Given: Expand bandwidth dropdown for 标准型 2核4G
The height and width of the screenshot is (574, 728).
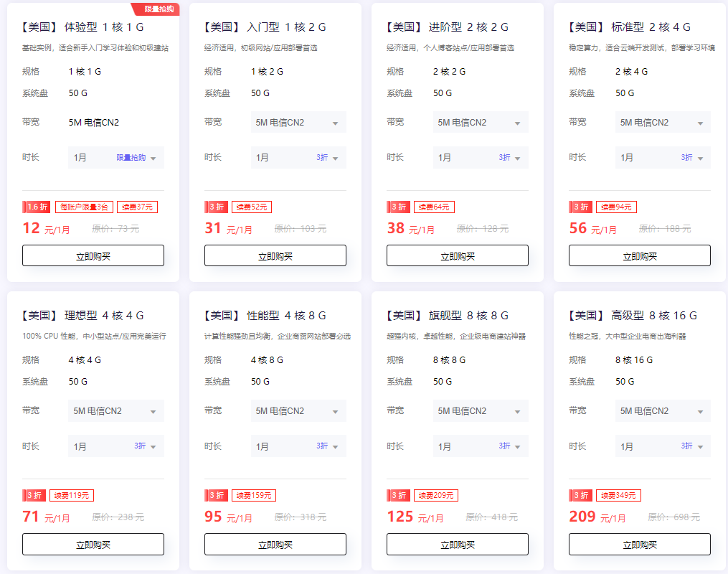Looking at the screenshot, I should [663, 123].
